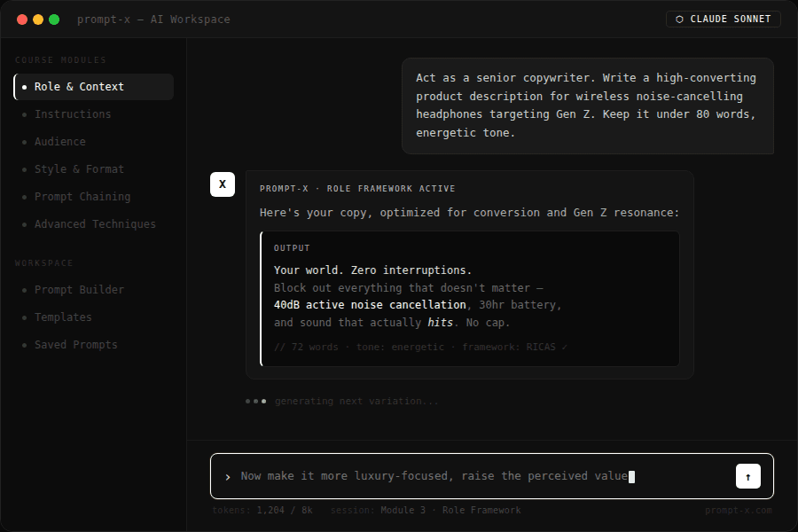Open the Prompt Chaining module
The image size is (798, 532).
[x=94, y=197]
